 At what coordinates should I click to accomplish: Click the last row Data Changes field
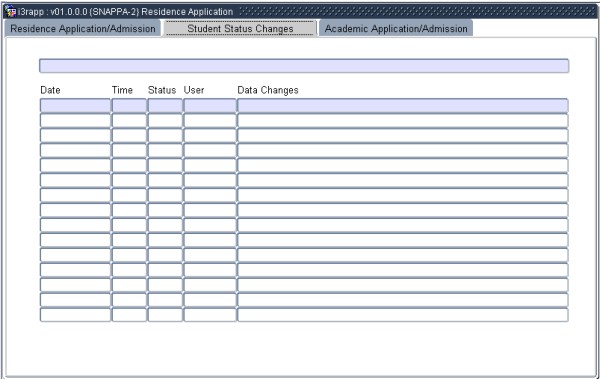403,315
